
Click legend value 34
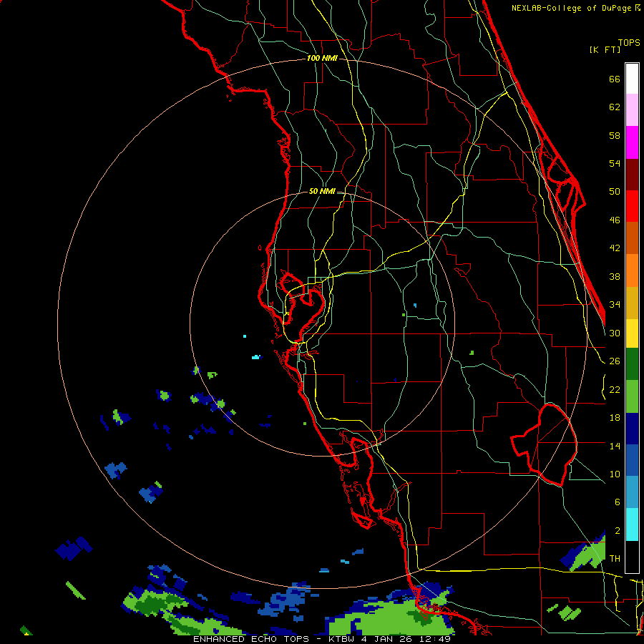pyautogui.click(x=615, y=305)
